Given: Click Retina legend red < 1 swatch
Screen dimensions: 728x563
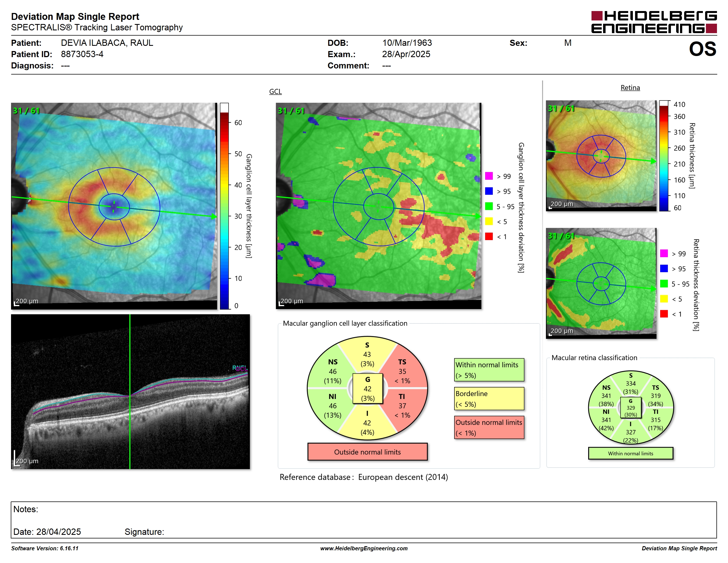Looking at the screenshot, I should 664,314.
